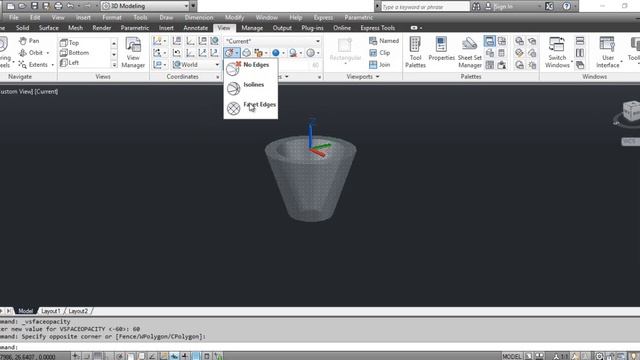The height and width of the screenshot is (360, 640).
Task: Open the 3D Modeling workspace dropdown
Action: (145, 6)
